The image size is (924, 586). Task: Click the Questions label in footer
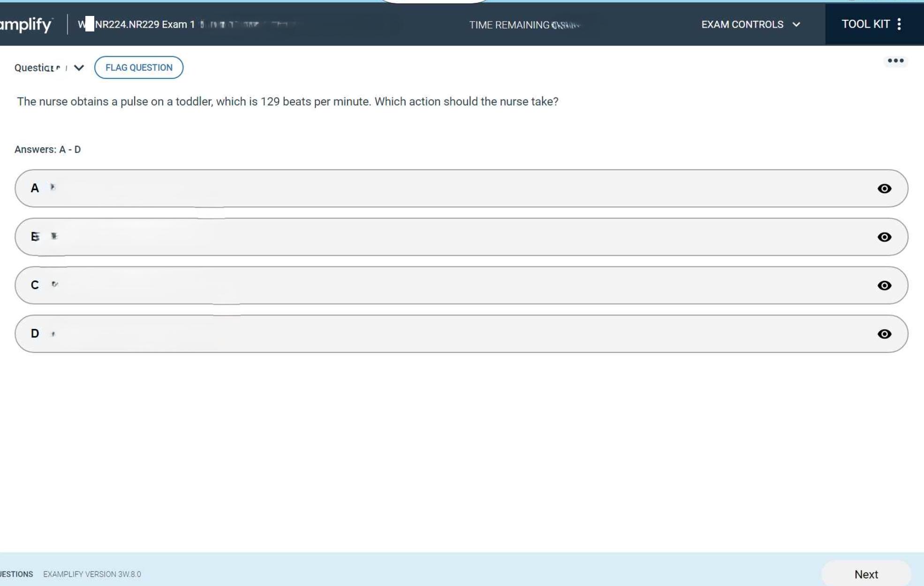pyautogui.click(x=16, y=574)
